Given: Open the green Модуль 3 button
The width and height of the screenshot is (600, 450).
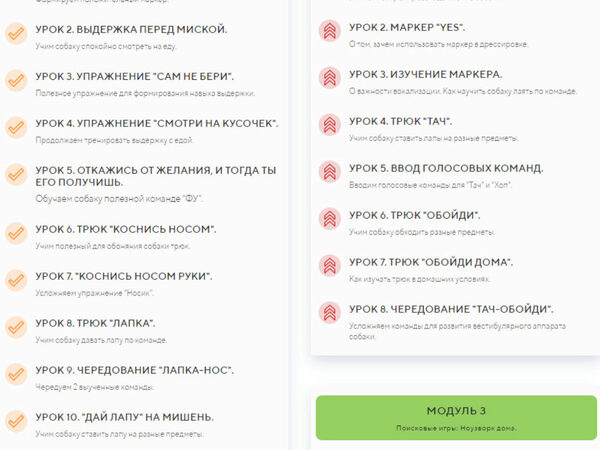Looking at the screenshot, I should point(456,417).
